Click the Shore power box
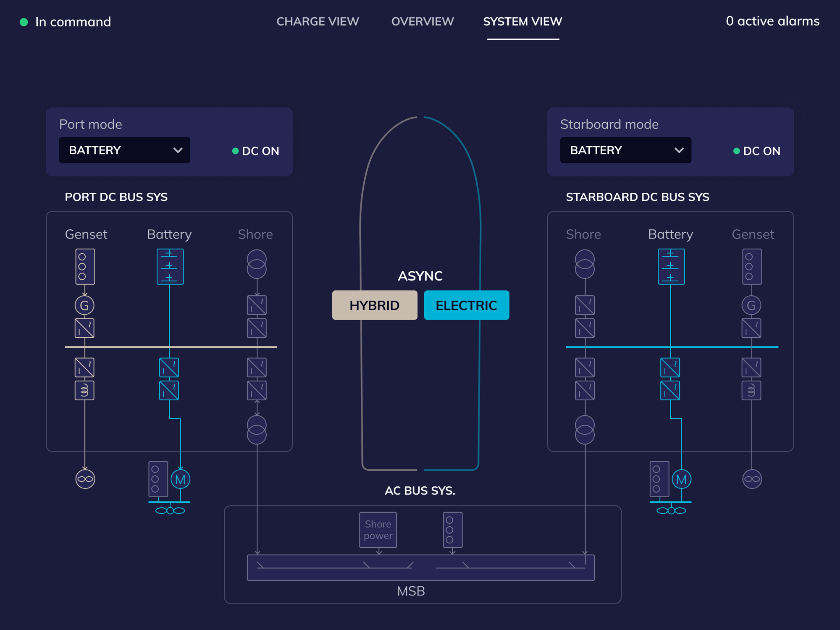840x630 pixels. 378,530
